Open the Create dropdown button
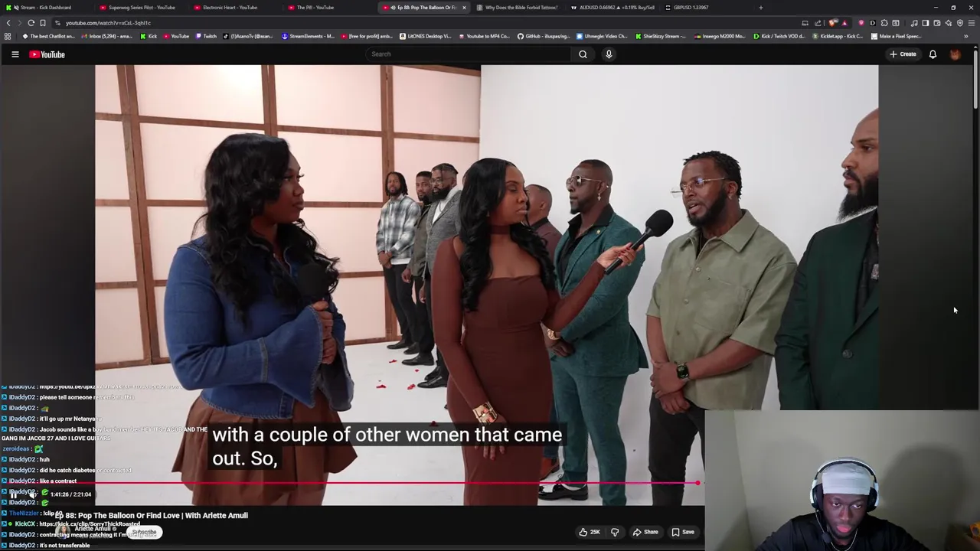The width and height of the screenshot is (980, 551). click(x=903, y=54)
